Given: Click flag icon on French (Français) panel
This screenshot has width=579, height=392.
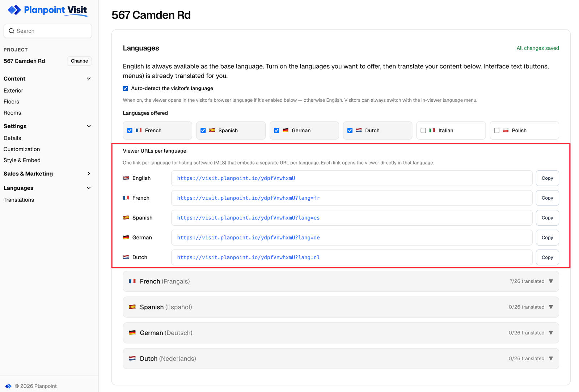Looking at the screenshot, I should click(132, 281).
